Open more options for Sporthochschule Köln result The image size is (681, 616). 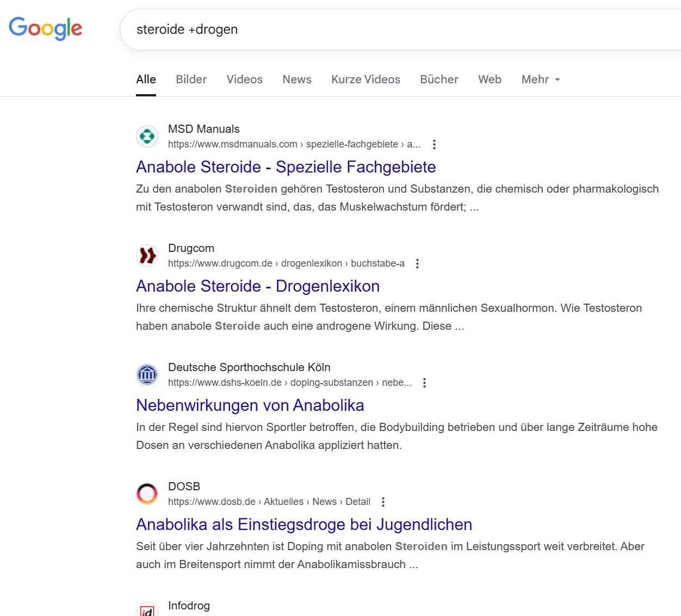[x=424, y=383]
